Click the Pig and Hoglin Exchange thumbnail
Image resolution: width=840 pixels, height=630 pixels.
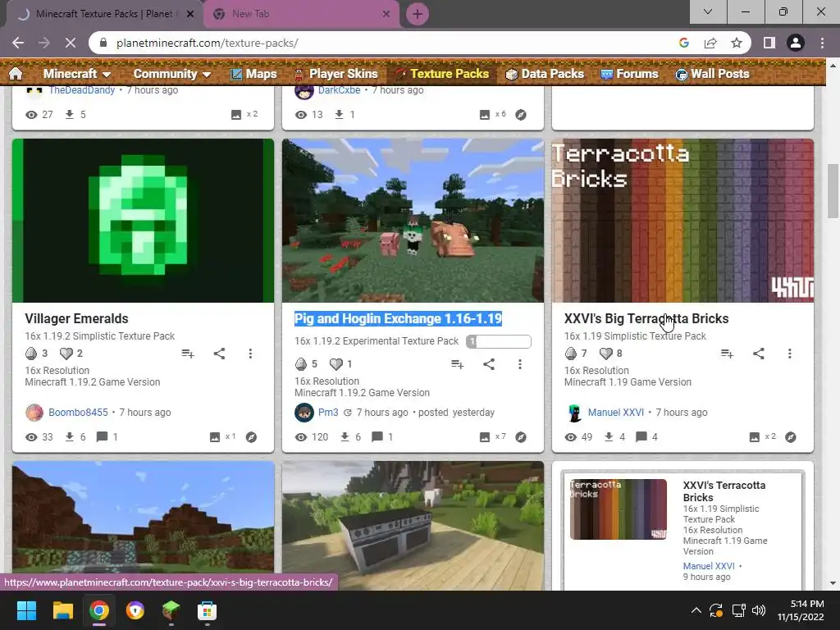coord(413,221)
